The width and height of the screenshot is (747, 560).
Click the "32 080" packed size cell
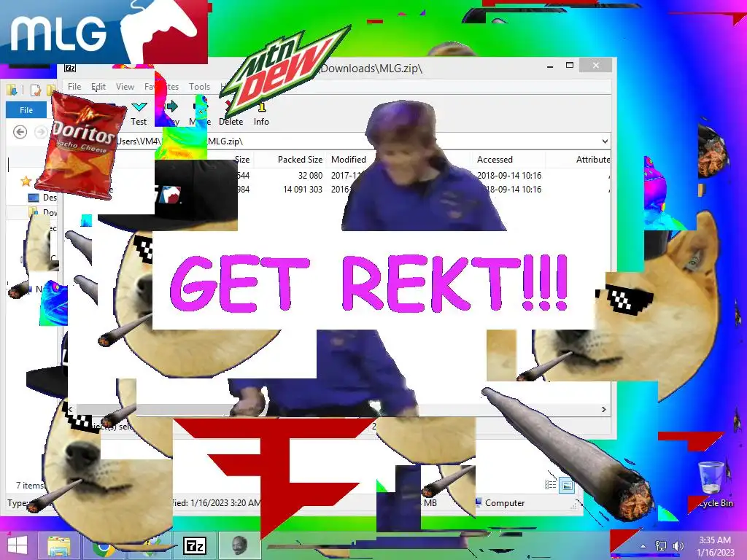click(x=310, y=175)
